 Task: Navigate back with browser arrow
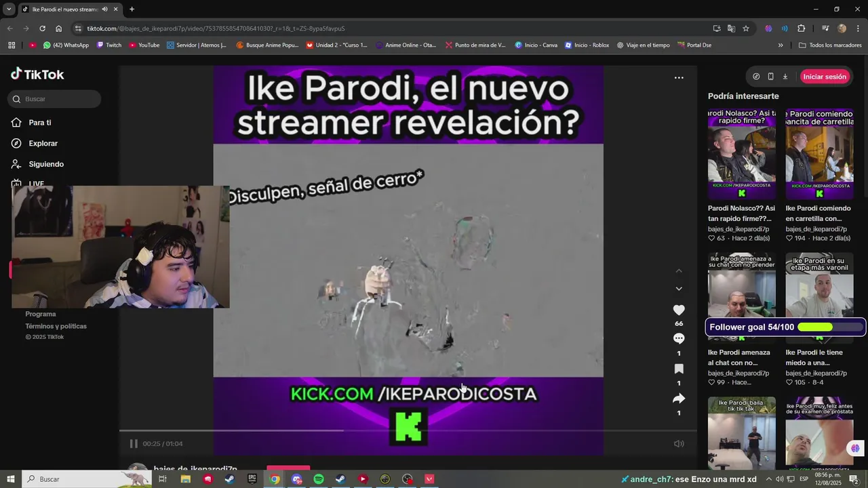9,28
